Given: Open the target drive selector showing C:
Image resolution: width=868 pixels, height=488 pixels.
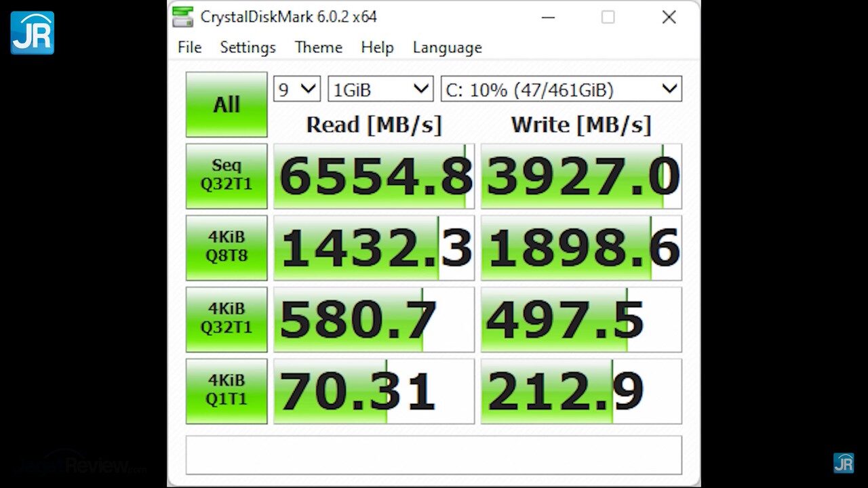Looking at the screenshot, I should [x=560, y=88].
